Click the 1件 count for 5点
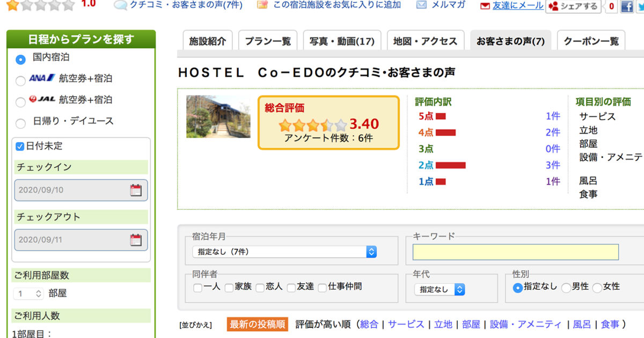 [x=553, y=116]
